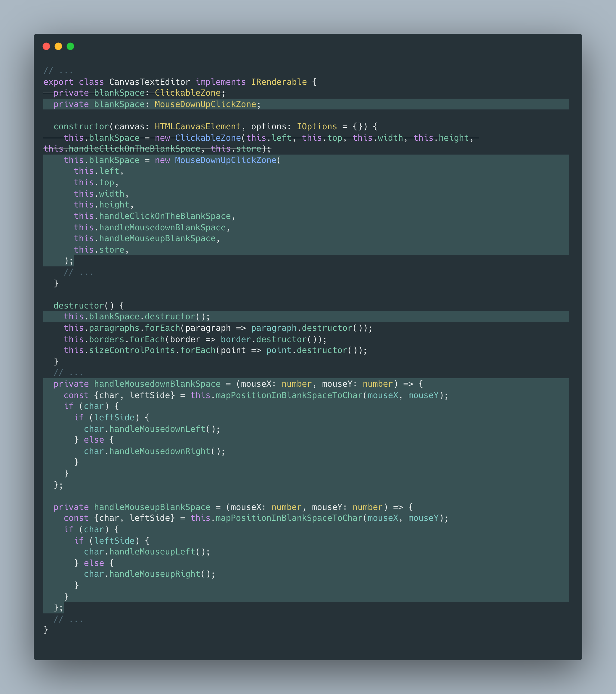Click the struck-through ClickableZone type
The width and height of the screenshot is (616, 694).
187,93
